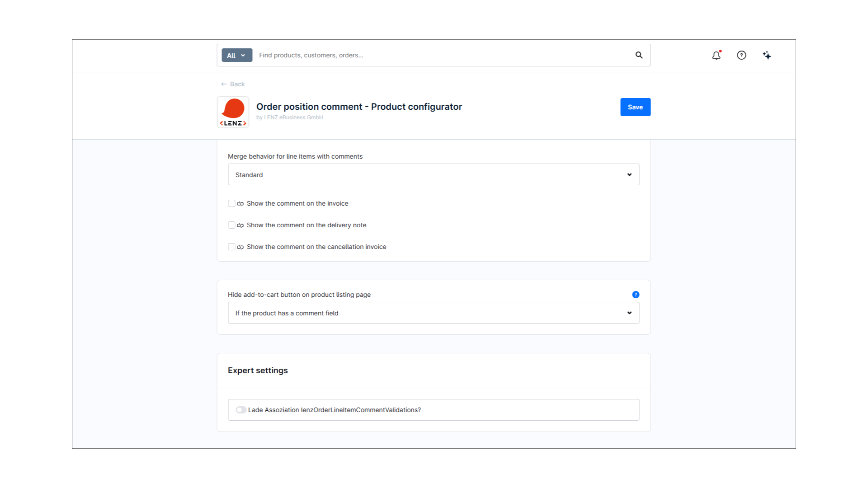Viewport: 868px width, 488px height.
Task: Enable Show the comment on the invoice
Action: point(231,203)
